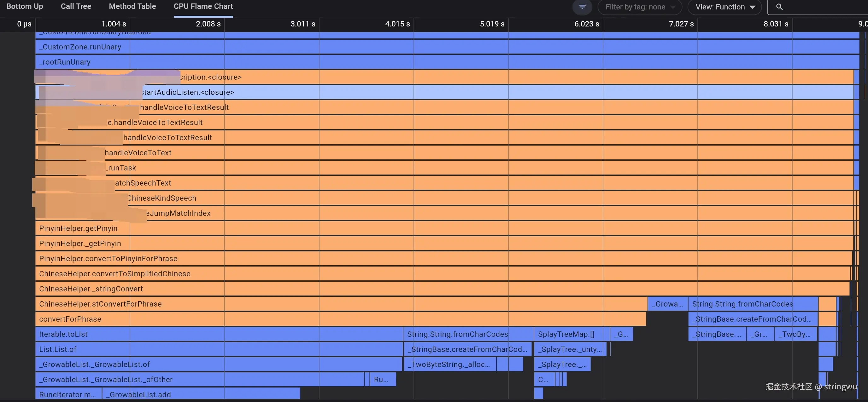Image resolution: width=868 pixels, height=402 pixels.
Task: Select the _GrowableList.add frame
Action: click(x=201, y=394)
